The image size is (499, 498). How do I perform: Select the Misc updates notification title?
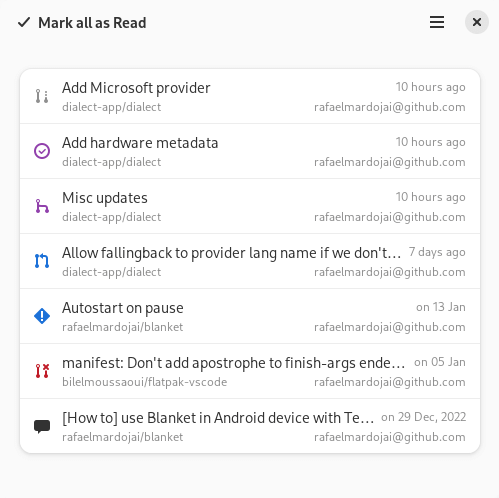pyautogui.click(x=105, y=198)
